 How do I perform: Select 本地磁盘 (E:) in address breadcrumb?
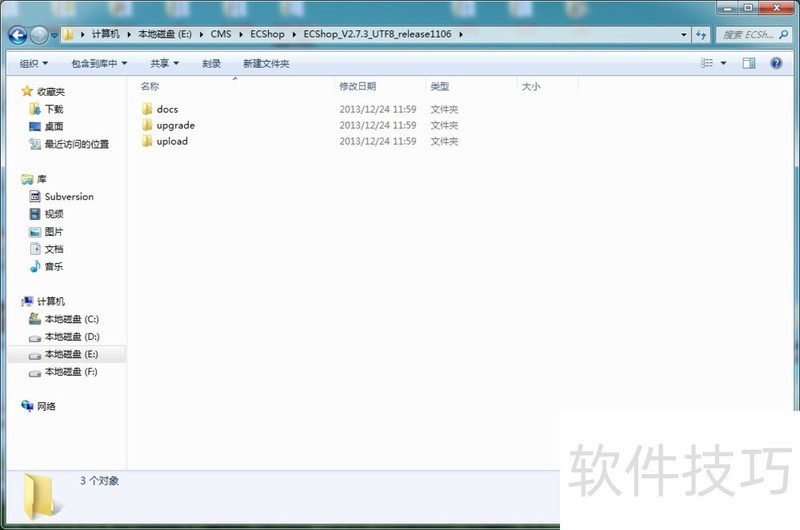click(x=165, y=34)
